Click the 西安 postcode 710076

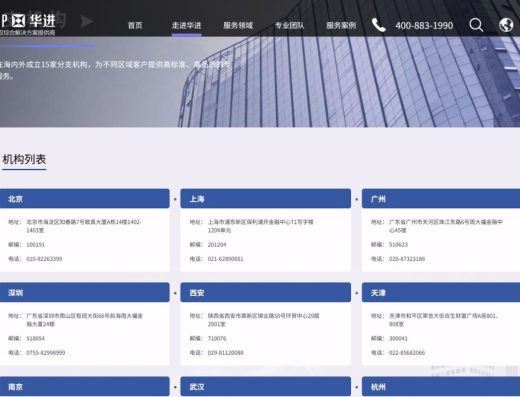click(217, 339)
